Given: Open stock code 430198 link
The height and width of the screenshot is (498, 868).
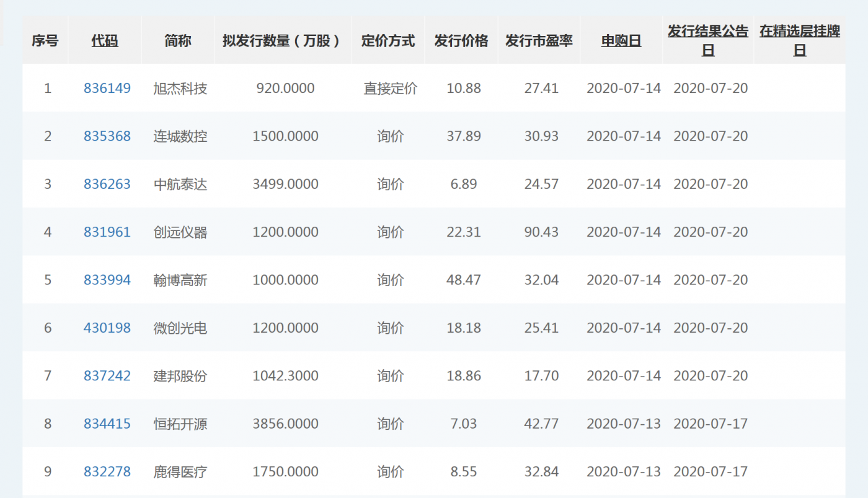Looking at the screenshot, I should (107, 328).
